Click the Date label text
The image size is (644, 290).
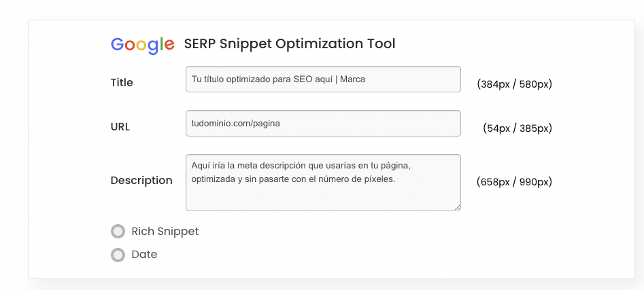pos(144,255)
